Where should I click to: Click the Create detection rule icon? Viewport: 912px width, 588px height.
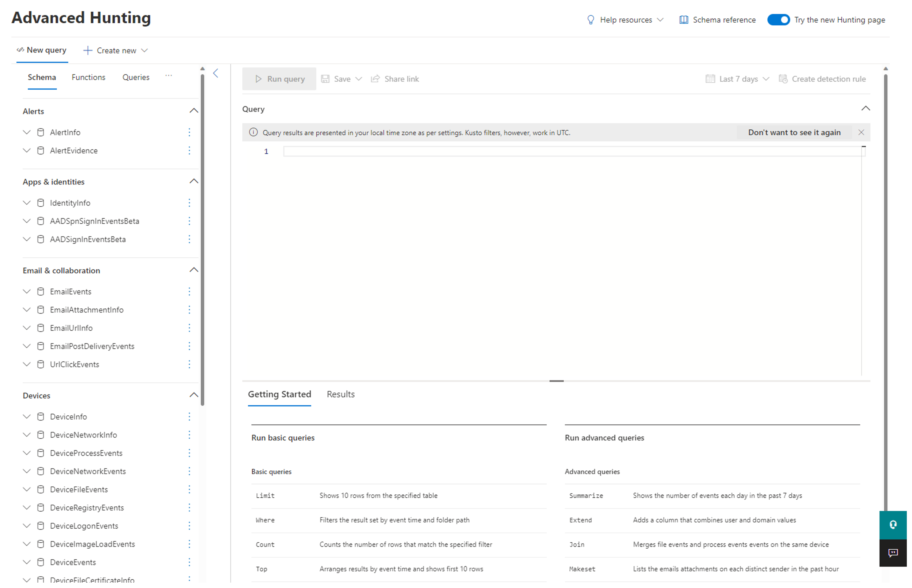click(x=783, y=79)
